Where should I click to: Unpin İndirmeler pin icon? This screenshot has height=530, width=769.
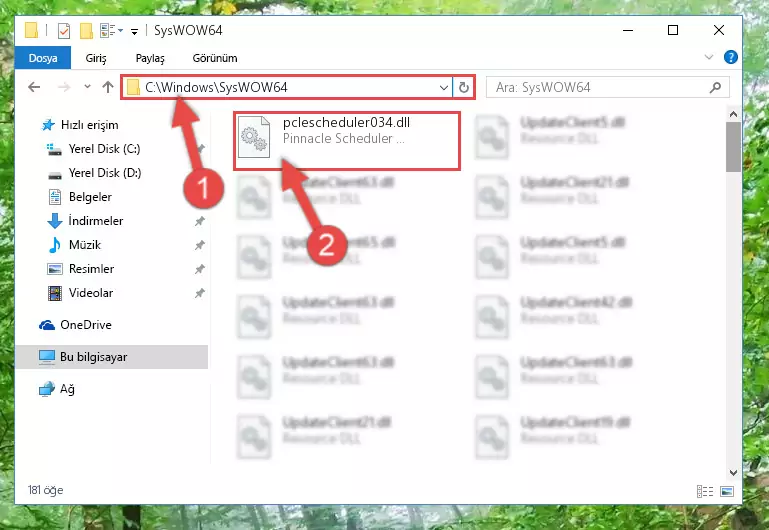pos(200,221)
